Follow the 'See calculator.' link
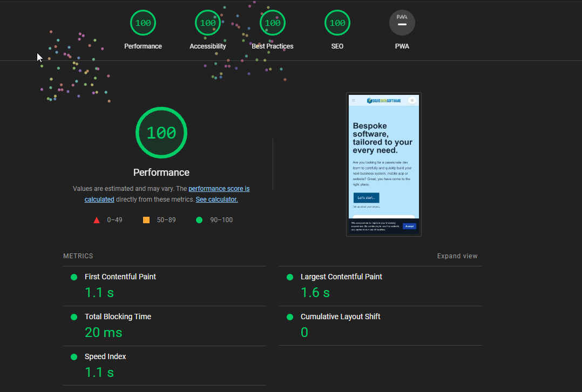Viewport: 582px width, 392px height. point(216,200)
